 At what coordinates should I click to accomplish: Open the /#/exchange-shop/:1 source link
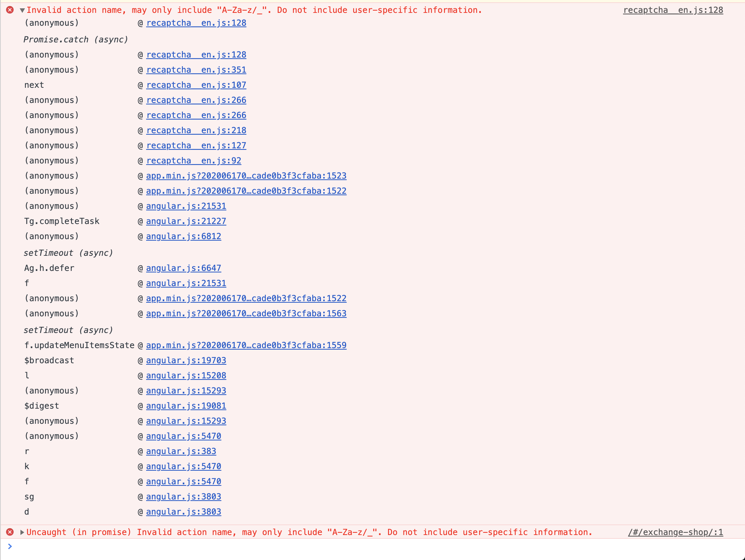tap(677, 532)
